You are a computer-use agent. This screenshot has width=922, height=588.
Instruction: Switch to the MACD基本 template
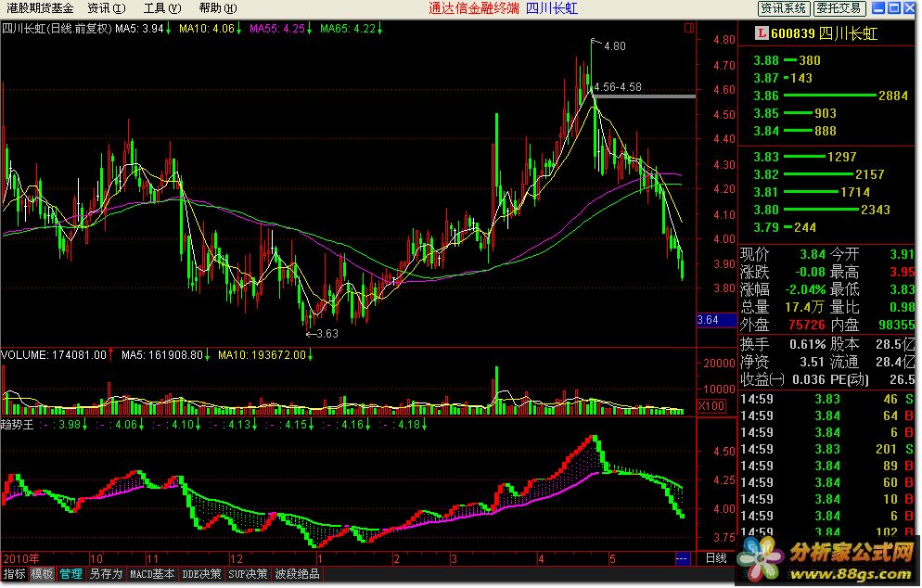click(x=152, y=574)
